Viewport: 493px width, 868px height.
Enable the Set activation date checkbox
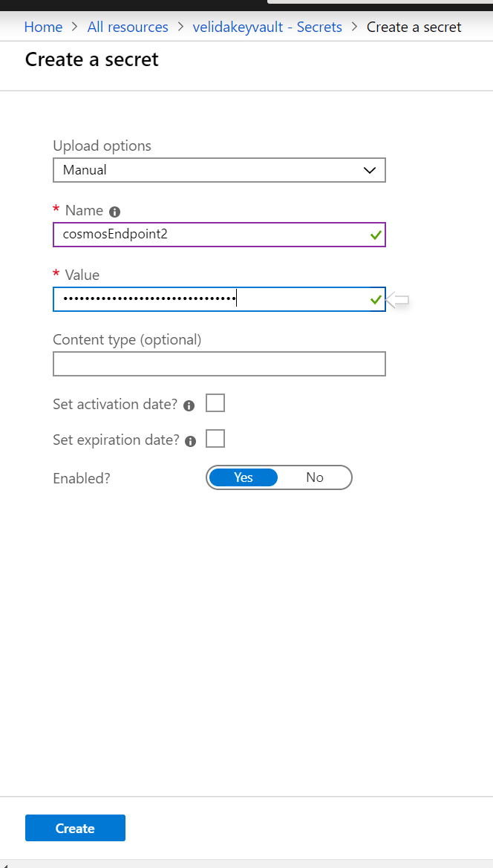215,403
